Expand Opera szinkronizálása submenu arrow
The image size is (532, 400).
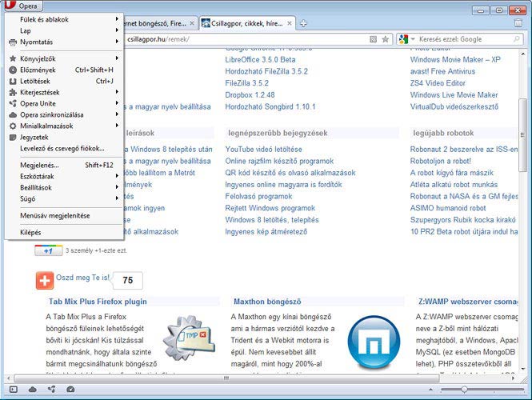[117, 114]
